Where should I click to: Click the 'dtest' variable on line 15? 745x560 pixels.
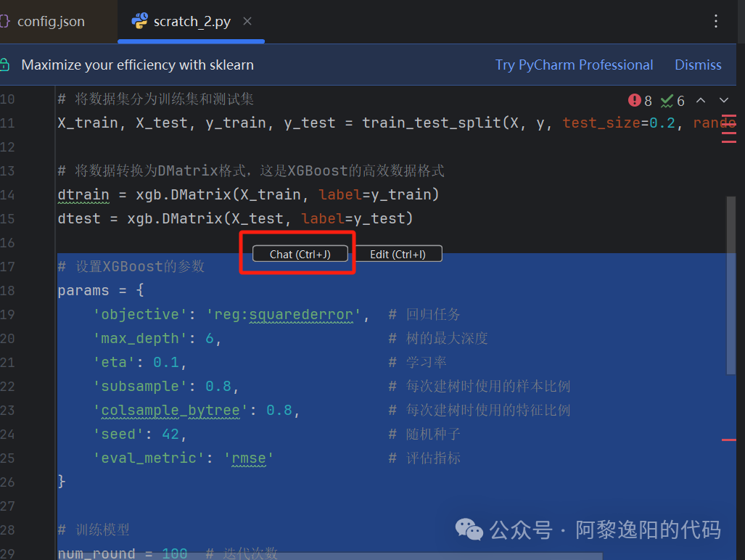click(79, 218)
